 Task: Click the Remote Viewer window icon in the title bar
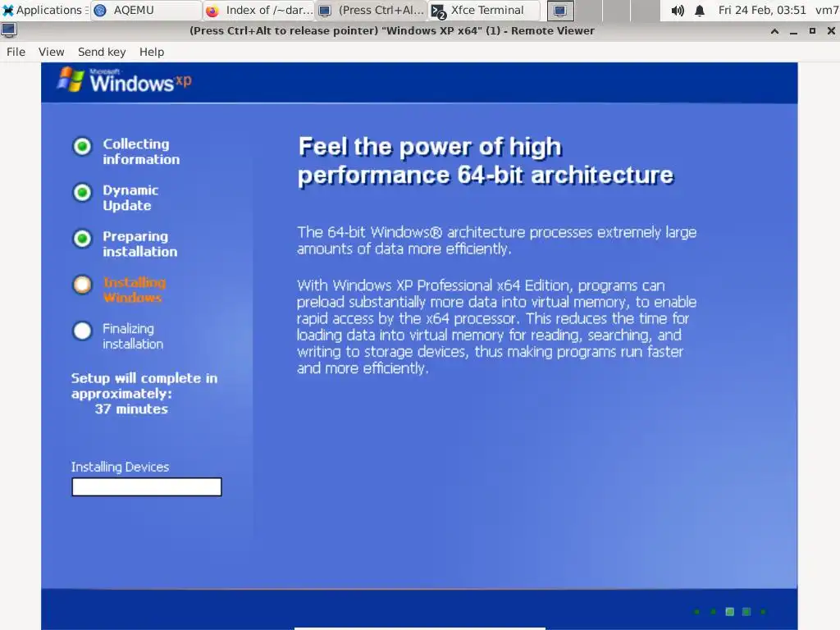[8, 30]
